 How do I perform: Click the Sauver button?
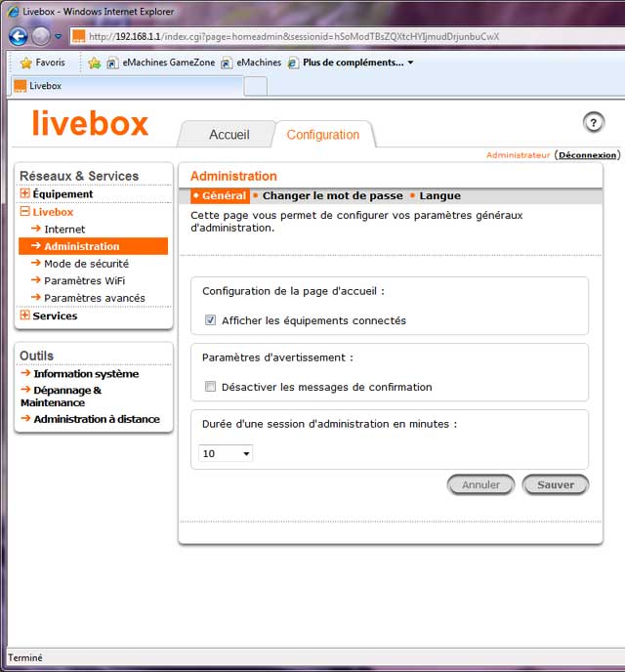556,484
